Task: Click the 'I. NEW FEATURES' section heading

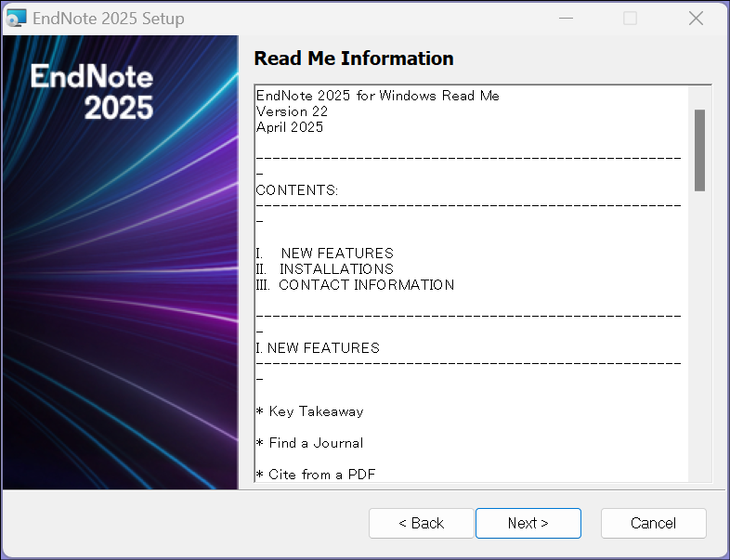Action: tap(318, 348)
